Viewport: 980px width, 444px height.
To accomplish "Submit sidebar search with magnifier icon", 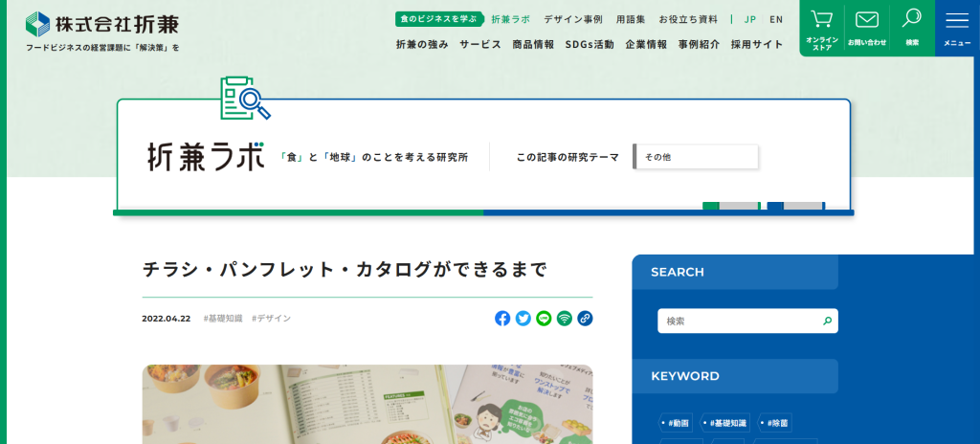I will click(x=827, y=322).
